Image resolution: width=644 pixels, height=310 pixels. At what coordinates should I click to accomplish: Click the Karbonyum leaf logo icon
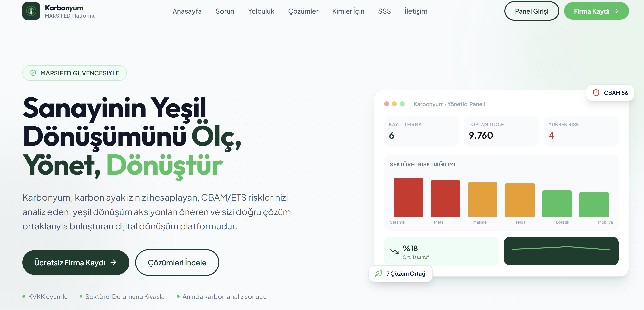pos(31,11)
